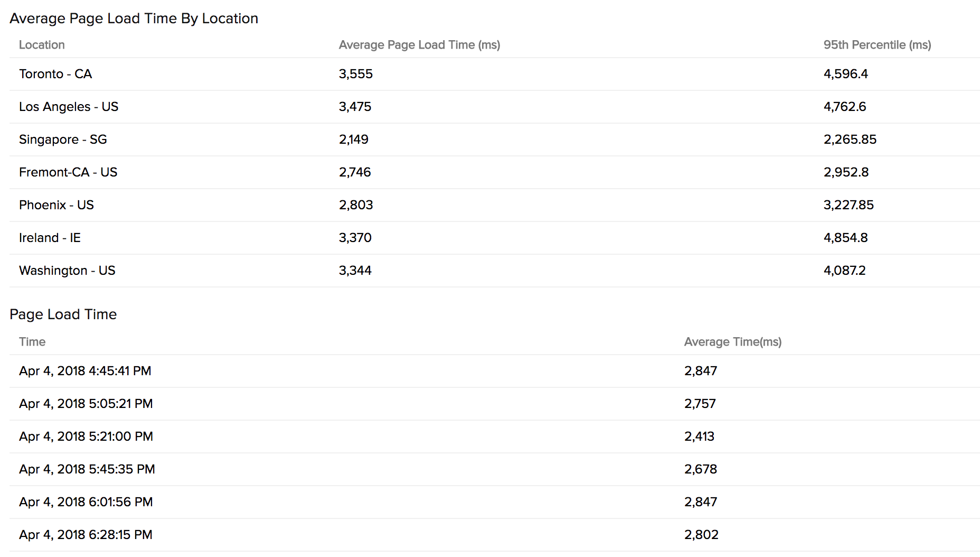Viewport: 980px width, 557px height.
Task: Click the Time column header
Action: pyautogui.click(x=32, y=342)
